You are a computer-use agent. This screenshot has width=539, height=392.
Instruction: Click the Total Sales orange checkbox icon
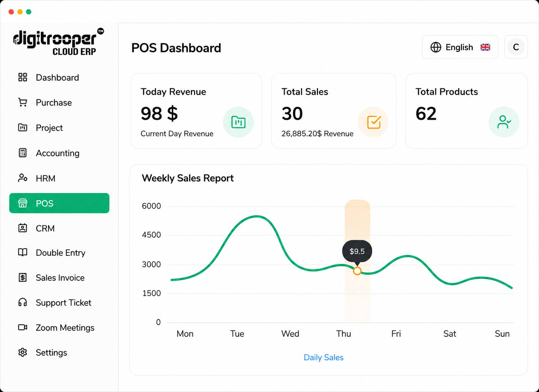[374, 122]
